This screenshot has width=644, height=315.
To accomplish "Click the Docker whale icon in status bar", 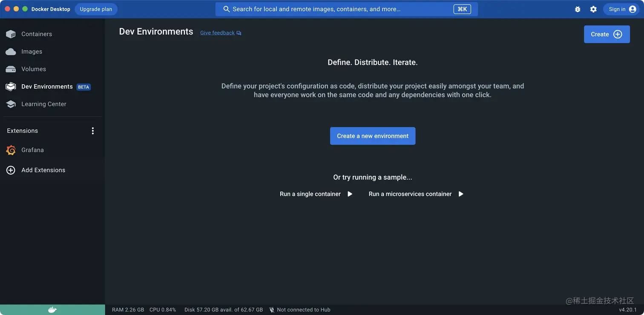I will [x=52, y=310].
